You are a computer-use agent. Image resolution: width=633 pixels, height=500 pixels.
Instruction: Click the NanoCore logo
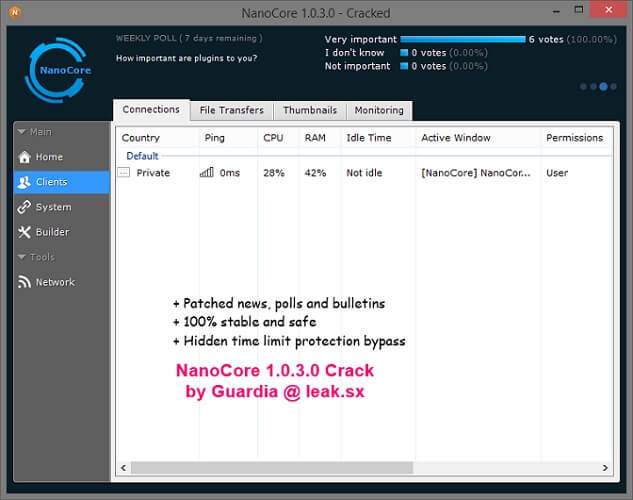[58, 70]
